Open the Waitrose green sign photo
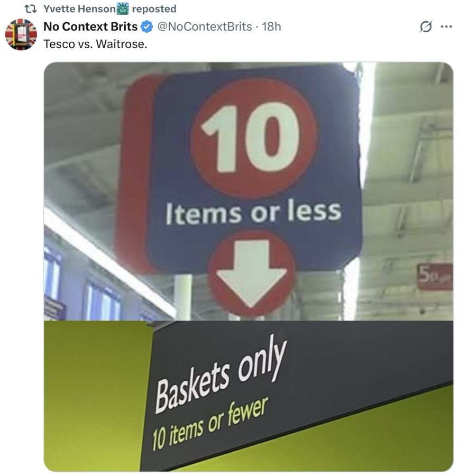 coord(249,396)
